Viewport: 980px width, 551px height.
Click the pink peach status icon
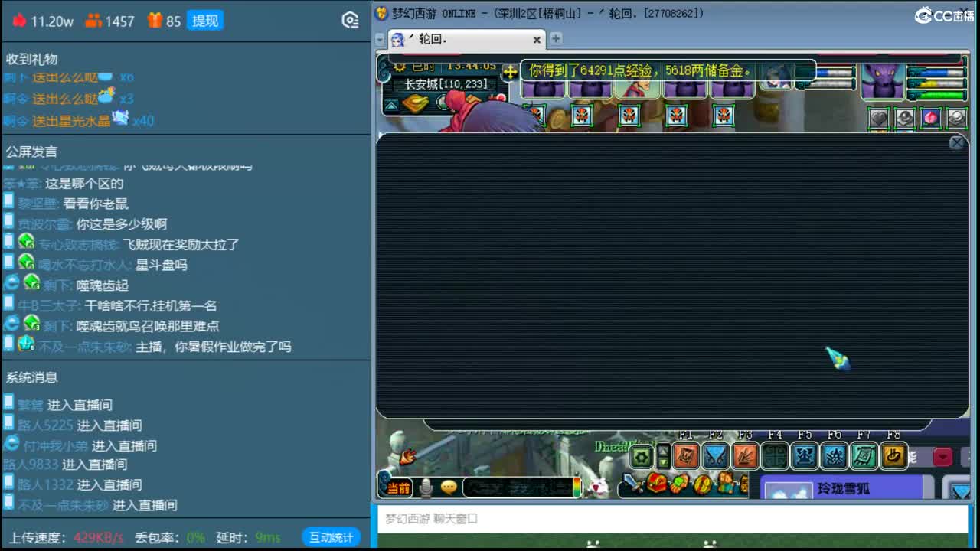(x=931, y=118)
